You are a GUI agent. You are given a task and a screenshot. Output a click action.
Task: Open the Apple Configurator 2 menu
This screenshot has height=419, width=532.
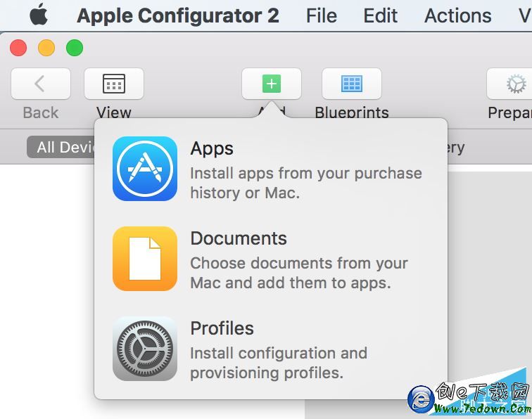178,15
